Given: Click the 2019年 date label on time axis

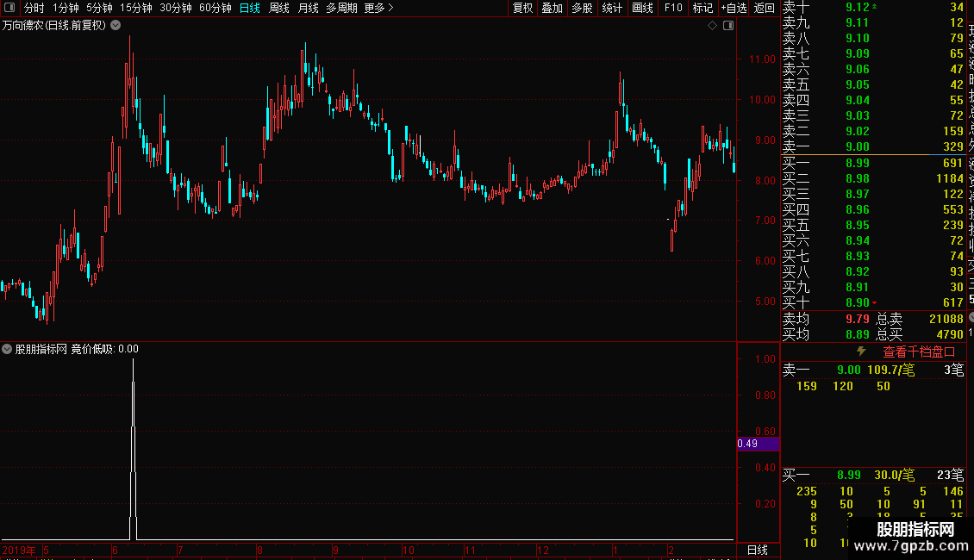Looking at the screenshot, I should tap(19, 550).
